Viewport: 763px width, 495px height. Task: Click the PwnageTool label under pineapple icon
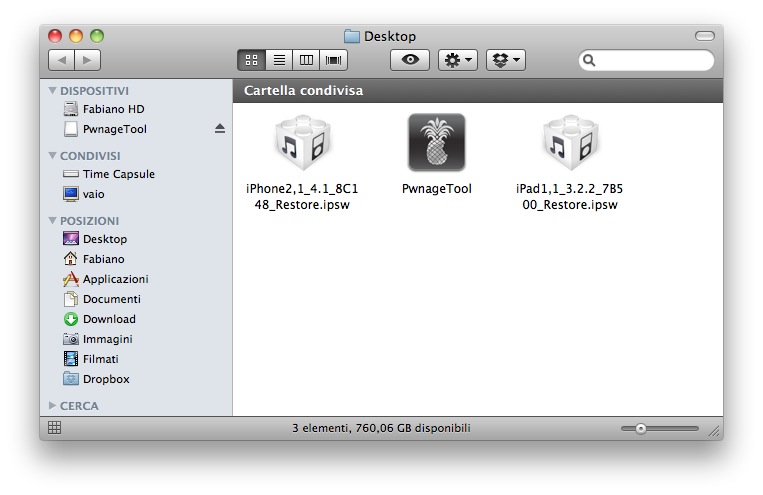(x=436, y=189)
